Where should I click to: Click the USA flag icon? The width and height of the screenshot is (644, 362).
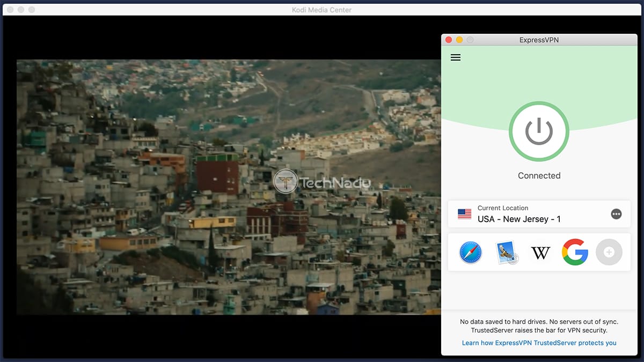pyautogui.click(x=465, y=214)
